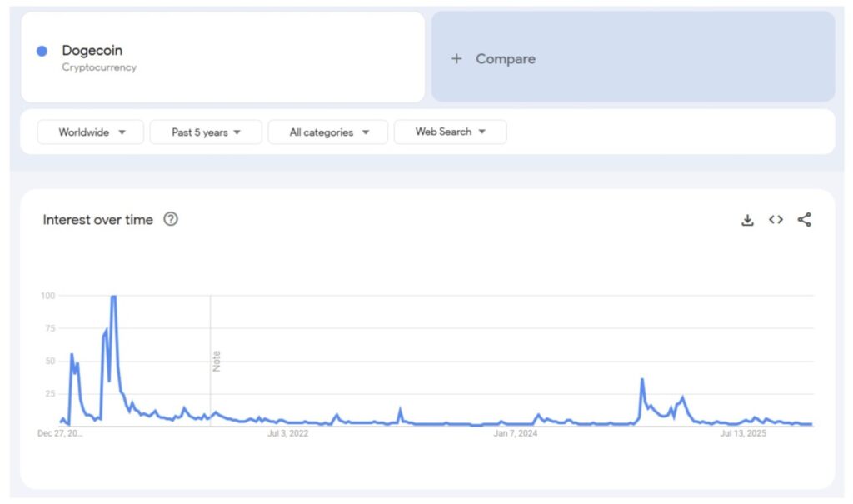The image size is (853, 504).
Task: Share the interest over time chart
Action: (804, 220)
